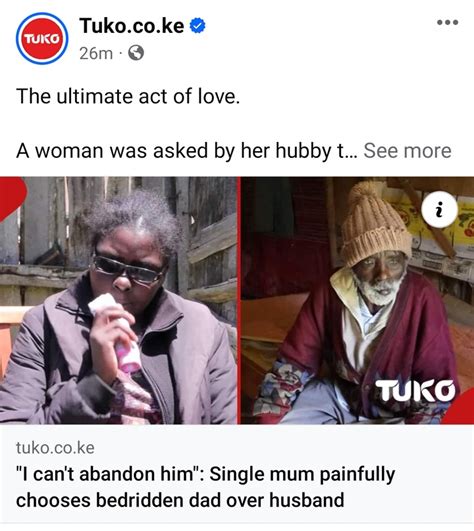Tap "chooses bedridden dad over husband" headline line
The height and width of the screenshot is (531, 474).
click(180, 500)
